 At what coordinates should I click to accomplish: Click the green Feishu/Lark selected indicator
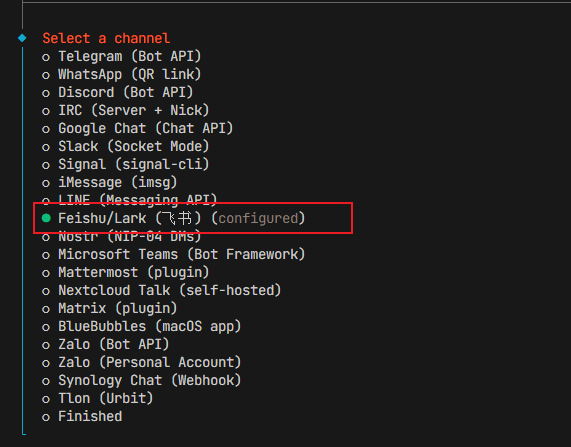coord(46,218)
